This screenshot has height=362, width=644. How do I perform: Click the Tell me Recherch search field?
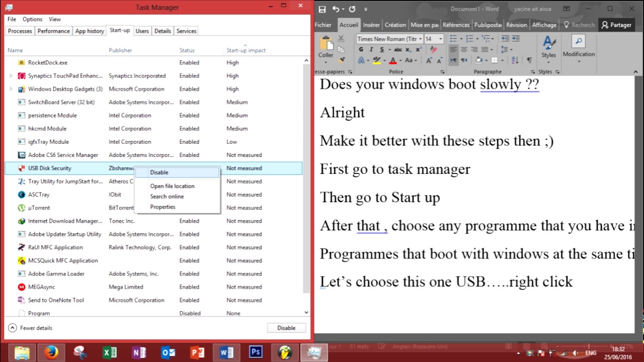point(580,25)
